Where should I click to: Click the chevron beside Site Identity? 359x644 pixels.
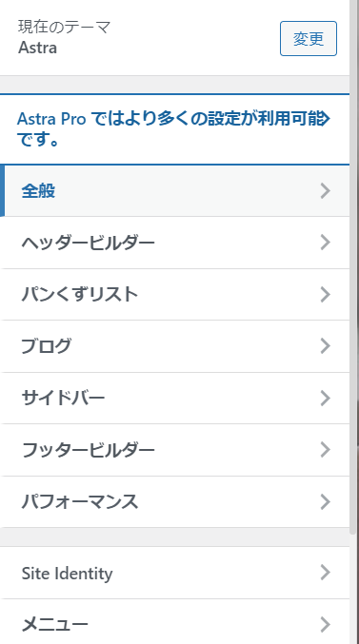(325, 573)
